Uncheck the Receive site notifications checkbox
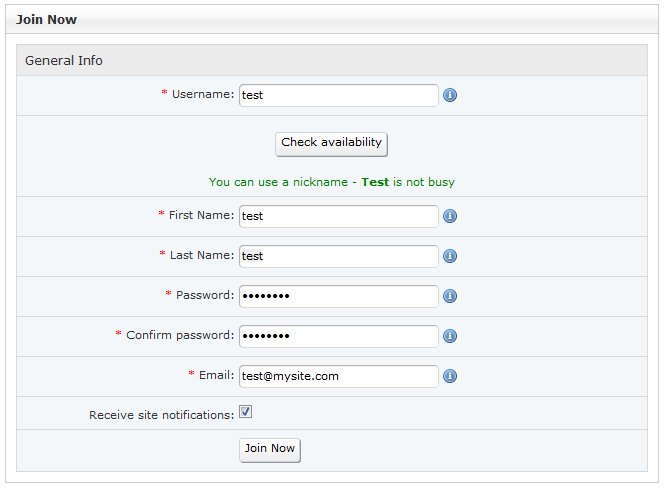This screenshot has height=491, width=664. click(x=245, y=412)
